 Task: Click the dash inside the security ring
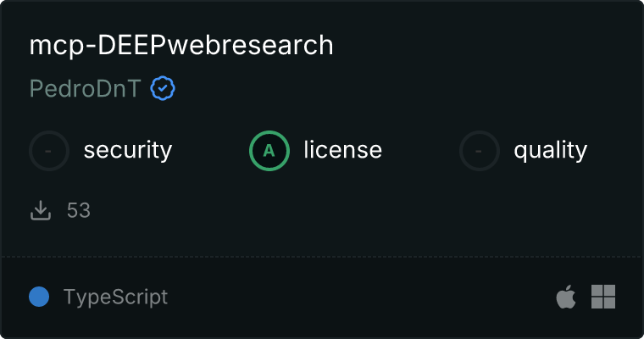click(x=48, y=151)
